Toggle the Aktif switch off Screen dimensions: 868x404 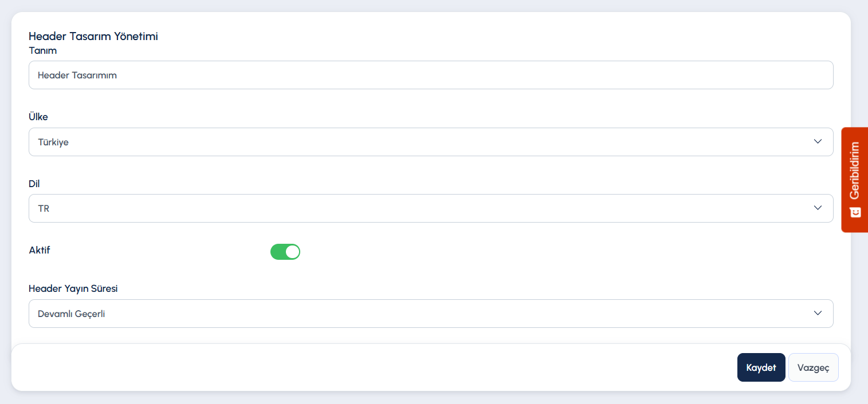(x=285, y=252)
